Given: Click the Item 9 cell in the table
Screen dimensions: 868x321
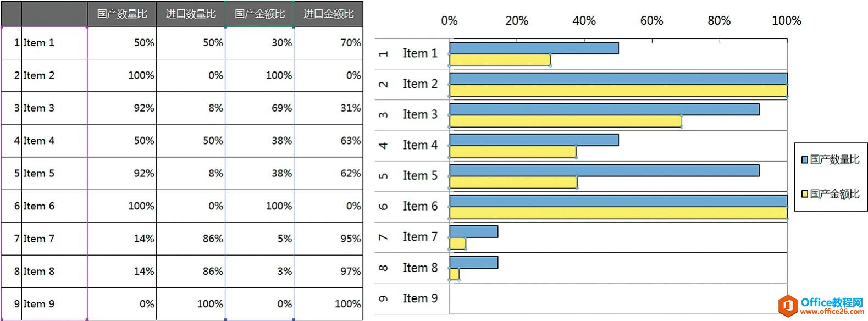Looking at the screenshot, I should [x=54, y=304].
